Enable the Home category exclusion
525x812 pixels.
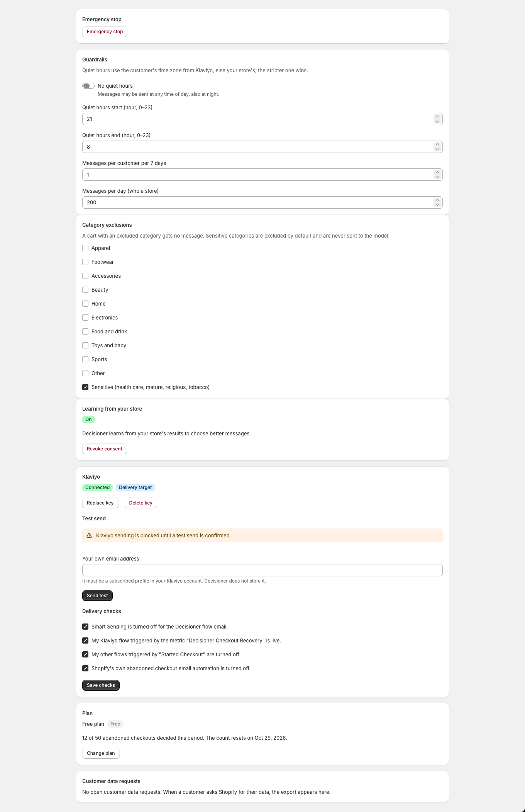point(85,304)
